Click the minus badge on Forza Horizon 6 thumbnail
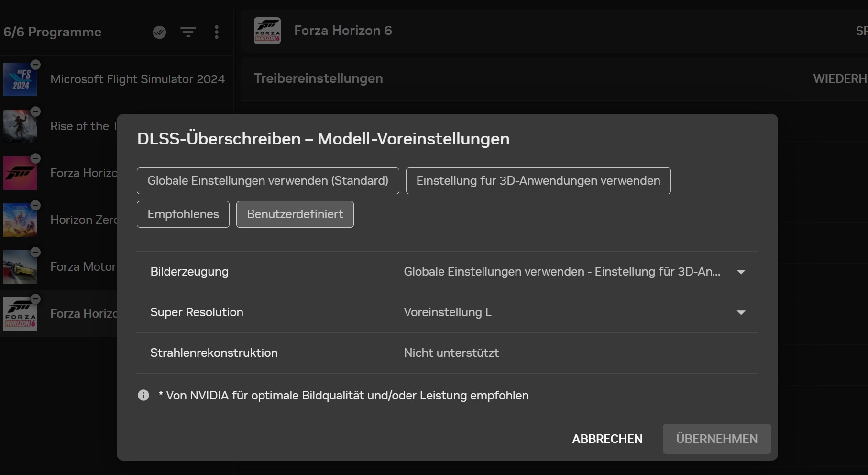 (x=35, y=299)
